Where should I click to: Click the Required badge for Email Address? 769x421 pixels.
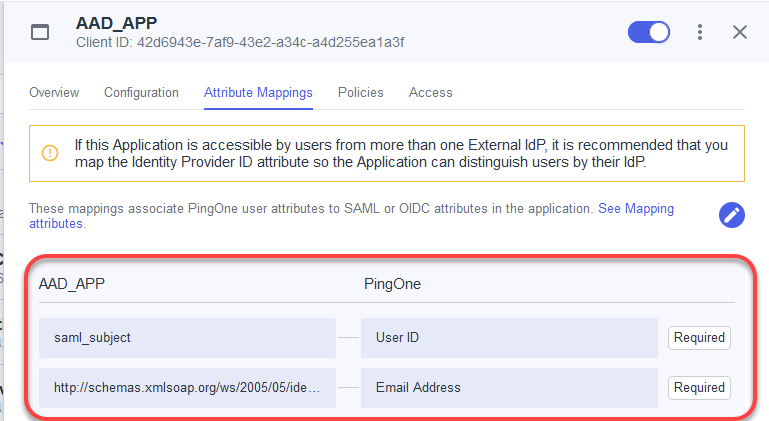click(699, 387)
